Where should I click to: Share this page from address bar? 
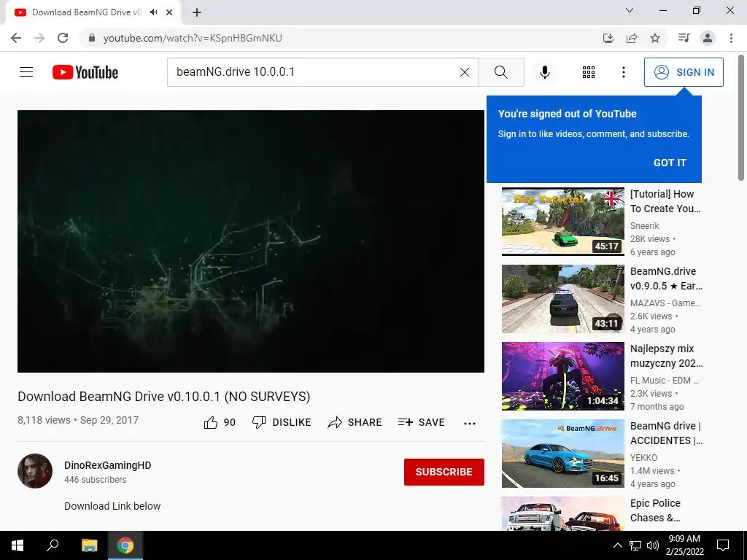click(x=632, y=38)
